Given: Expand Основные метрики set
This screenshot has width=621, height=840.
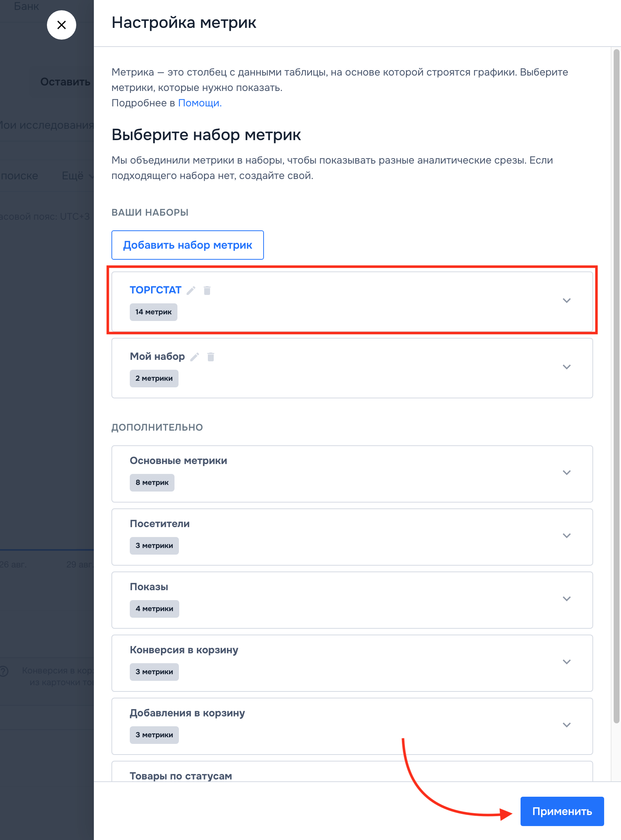Looking at the screenshot, I should (x=566, y=473).
